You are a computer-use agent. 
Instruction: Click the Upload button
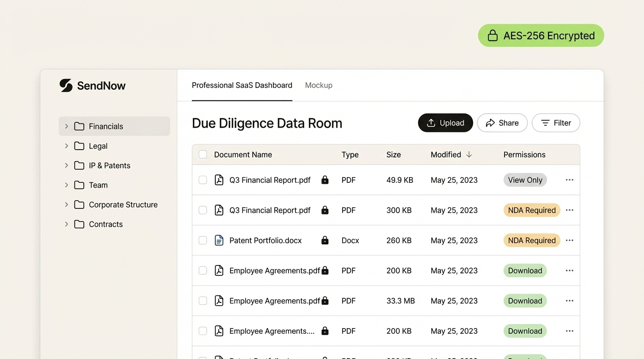point(445,122)
